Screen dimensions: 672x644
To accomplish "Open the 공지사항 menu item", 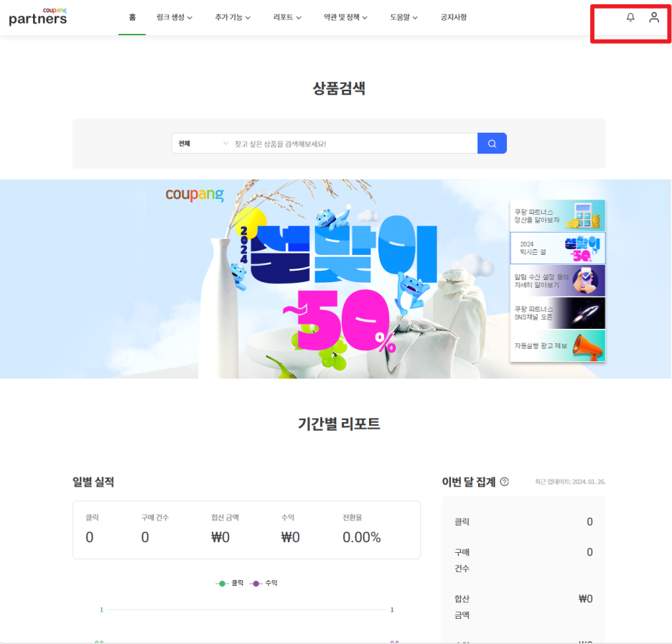I will coord(454,17).
